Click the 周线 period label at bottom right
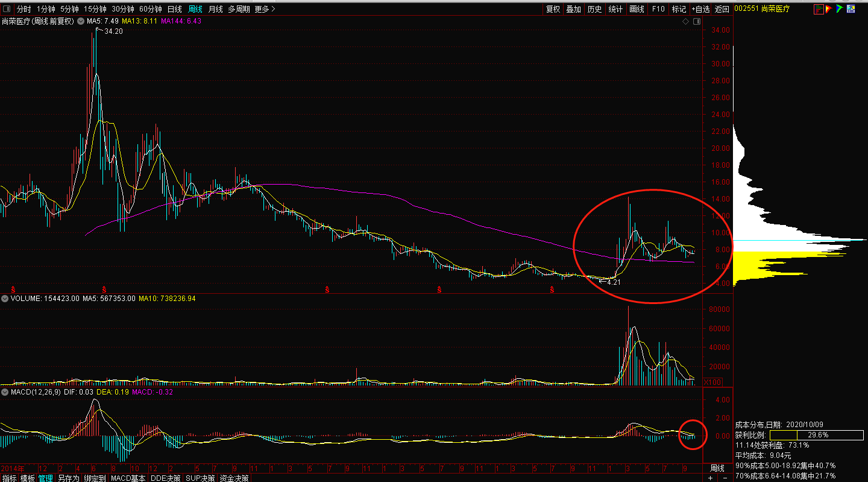The height and width of the screenshot is (482, 868). [x=717, y=468]
